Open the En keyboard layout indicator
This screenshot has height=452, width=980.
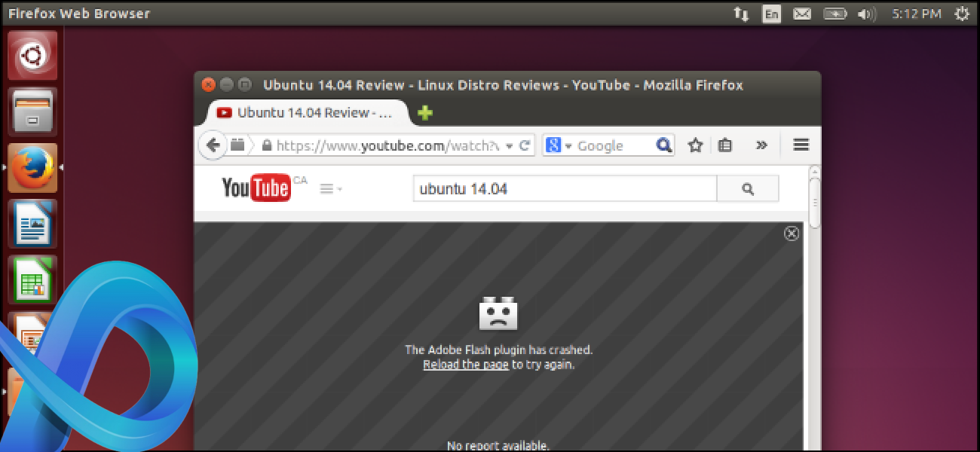[771, 14]
